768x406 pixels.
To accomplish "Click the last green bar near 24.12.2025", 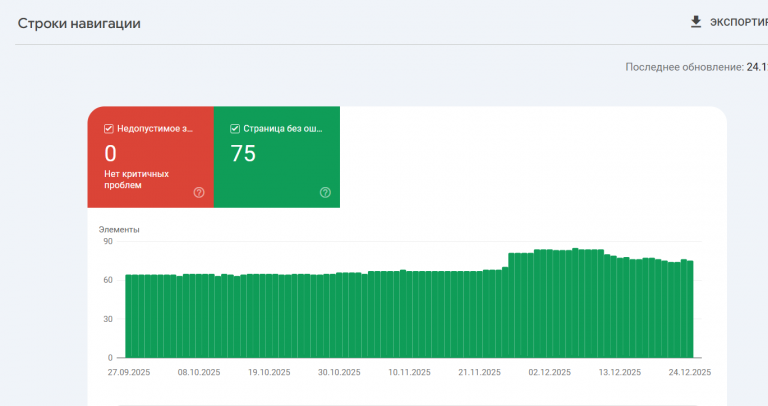I will [690, 309].
